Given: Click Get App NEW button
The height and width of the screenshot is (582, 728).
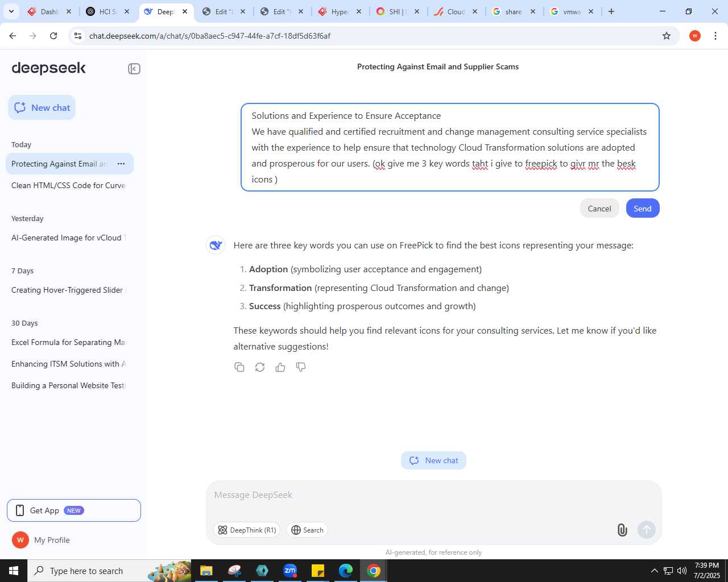Looking at the screenshot, I should (x=74, y=510).
